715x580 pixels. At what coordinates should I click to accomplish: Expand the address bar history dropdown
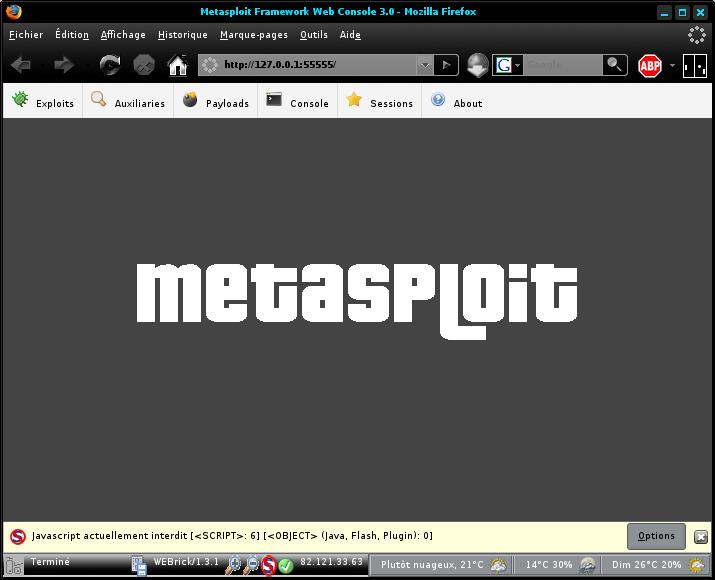coord(425,65)
